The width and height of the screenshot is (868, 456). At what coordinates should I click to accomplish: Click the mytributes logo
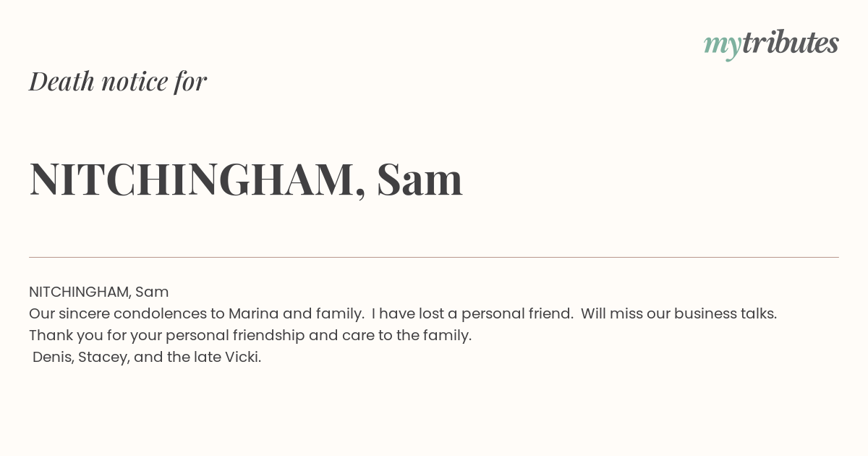(771, 44)
